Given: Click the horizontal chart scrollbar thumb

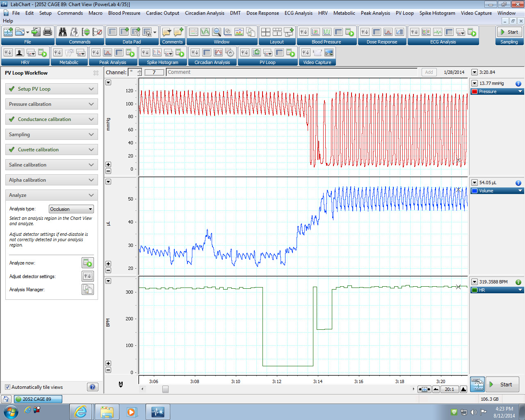Looking at the screenshot, I should click(165, 389).
